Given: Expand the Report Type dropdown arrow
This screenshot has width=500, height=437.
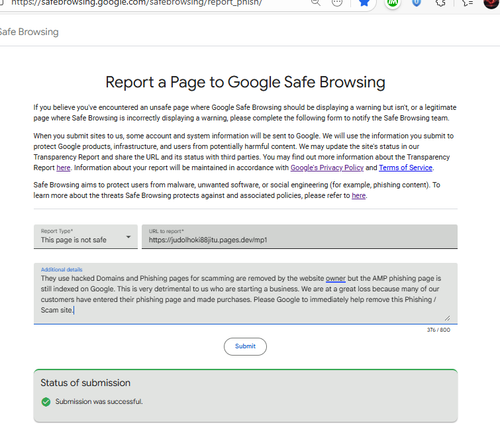Looking at the screenshot, I should point(128,237).
